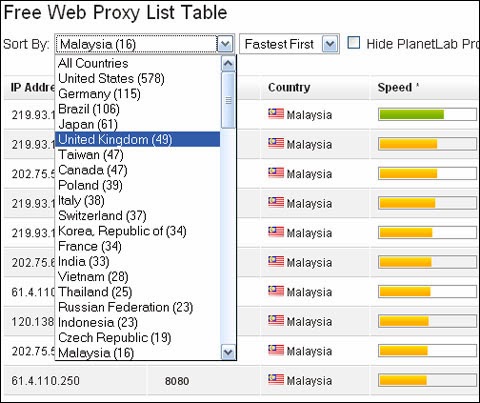Click the dropdown list scroll-up arrow
Viewport: 480px width, 403px height.
coord(228,64)
